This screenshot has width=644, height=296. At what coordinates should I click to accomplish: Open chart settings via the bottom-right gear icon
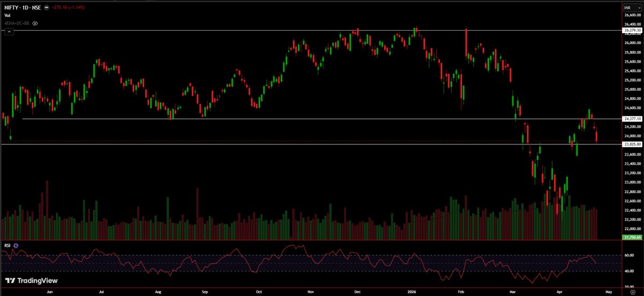633,293
